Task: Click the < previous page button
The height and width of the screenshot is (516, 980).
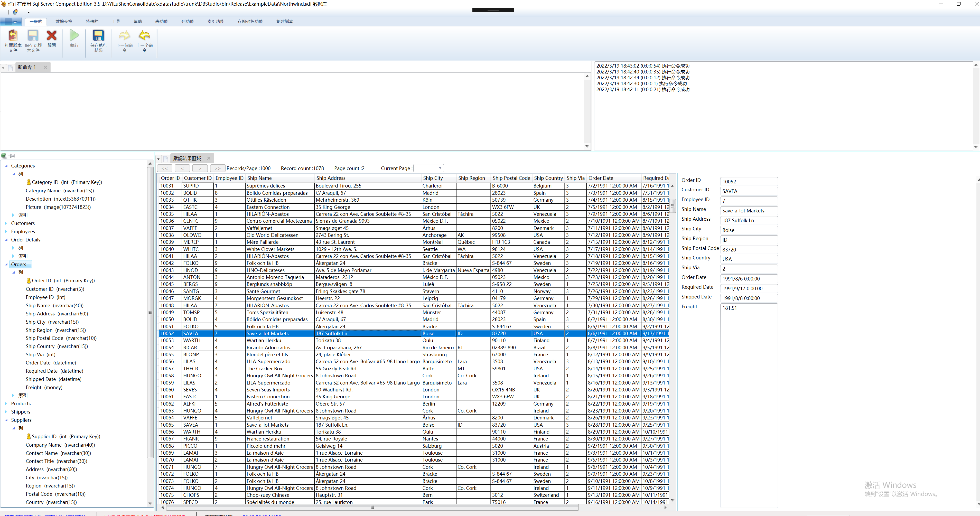Action: click(182, 168)
